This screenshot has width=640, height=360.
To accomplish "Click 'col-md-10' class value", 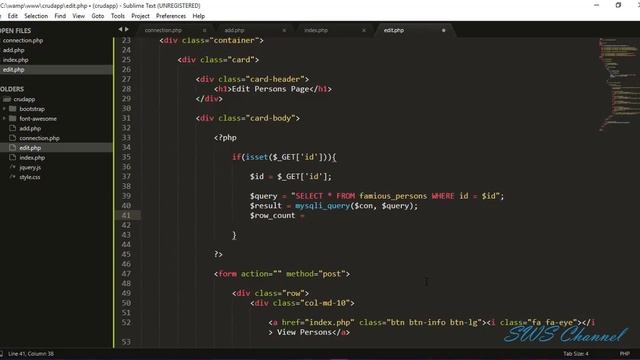I will pyautogui.click(x=328, y=303).
